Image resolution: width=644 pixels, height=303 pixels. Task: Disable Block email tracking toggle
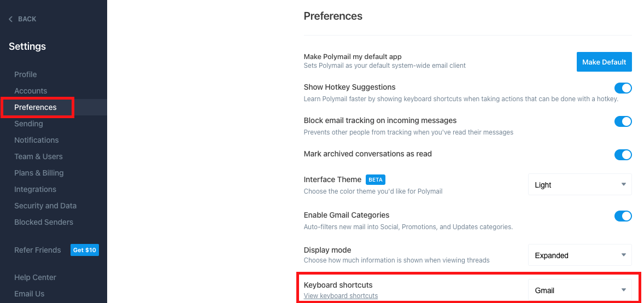[x=623, y=121]
